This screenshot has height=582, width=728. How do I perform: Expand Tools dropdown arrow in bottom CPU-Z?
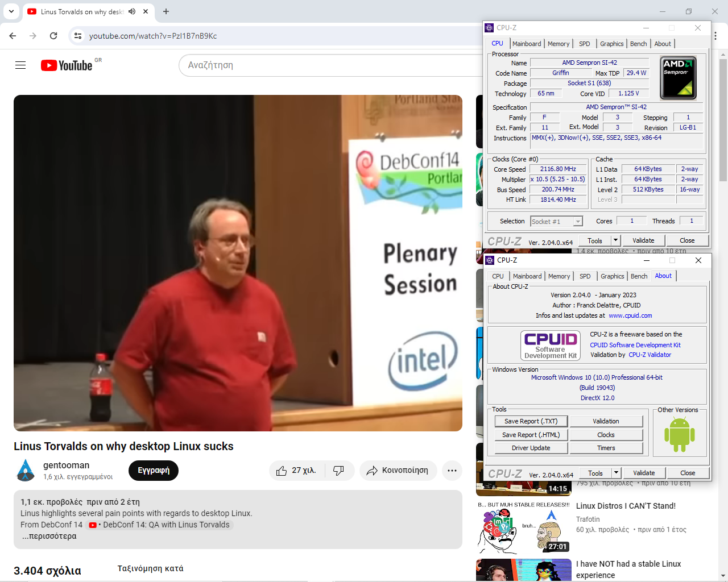(x=616, y=473)
